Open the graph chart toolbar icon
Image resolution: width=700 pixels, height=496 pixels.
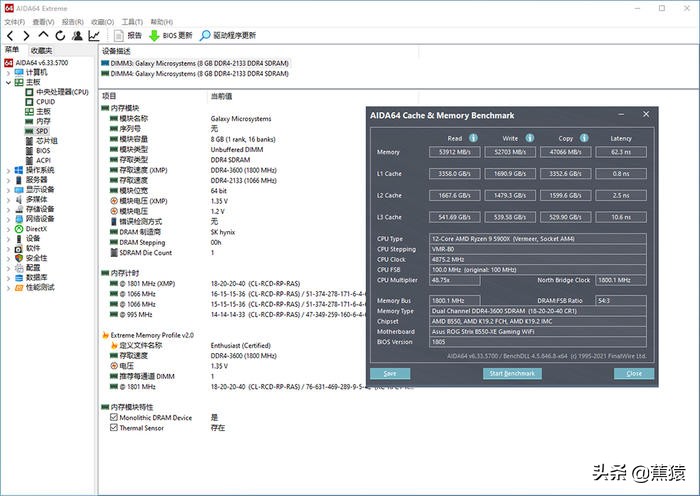coord(94,36)
